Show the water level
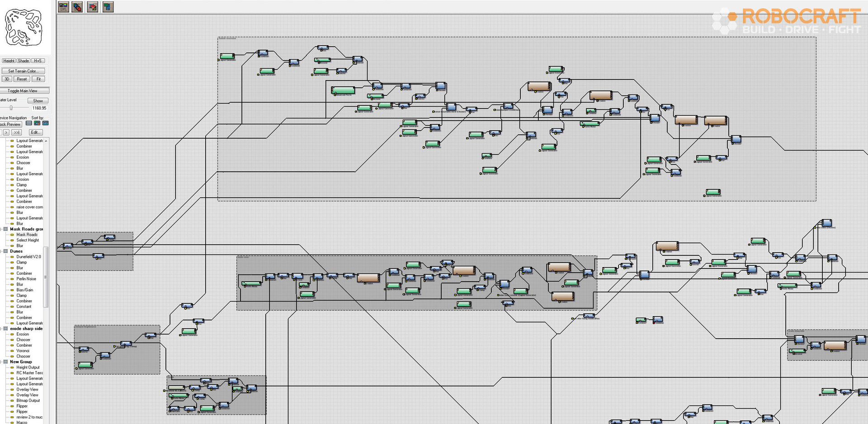This screenshot has width=868, height=424. point(38,101)
